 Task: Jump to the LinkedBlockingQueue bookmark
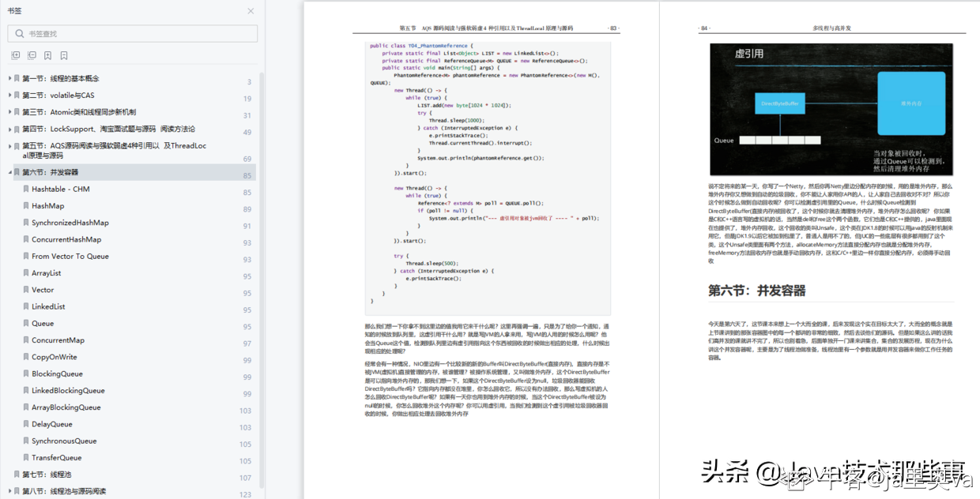click(x=68, y=390)
